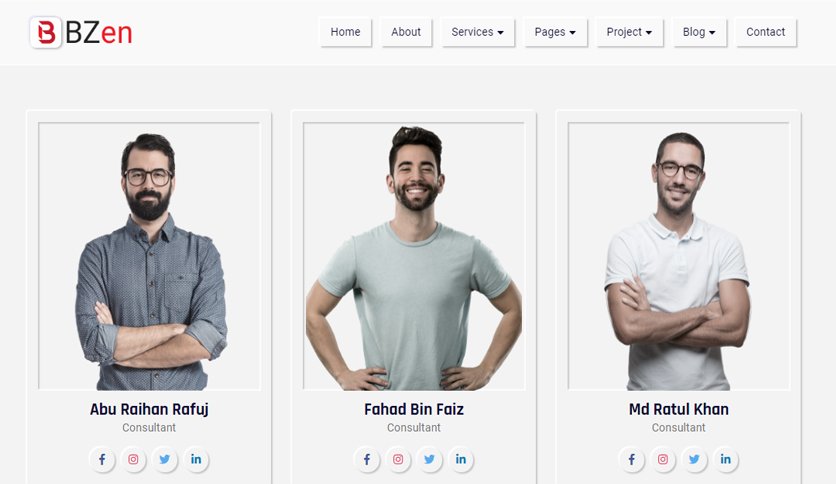Expand the Pages dropdown menu

coord(555,32)
